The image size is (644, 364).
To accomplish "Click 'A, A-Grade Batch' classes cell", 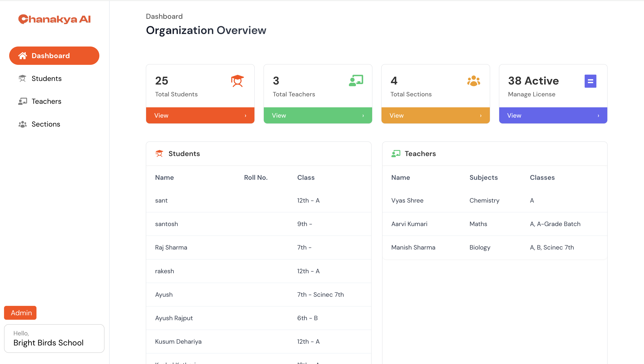I will pos(555,224).
